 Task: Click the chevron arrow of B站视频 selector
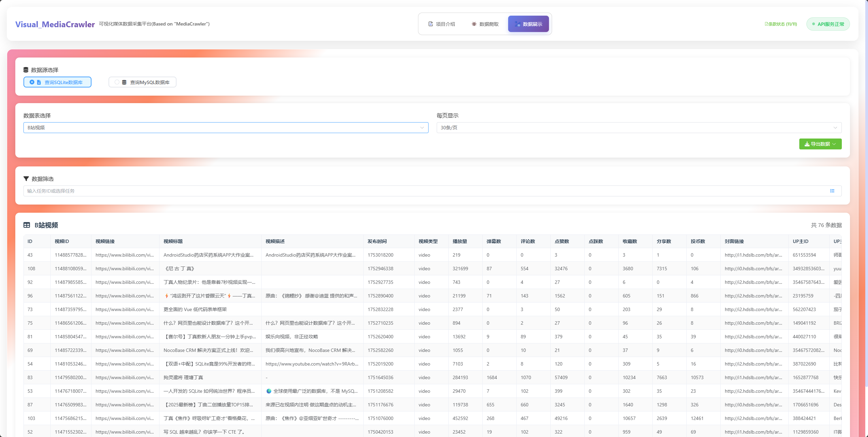coord(422,128)
